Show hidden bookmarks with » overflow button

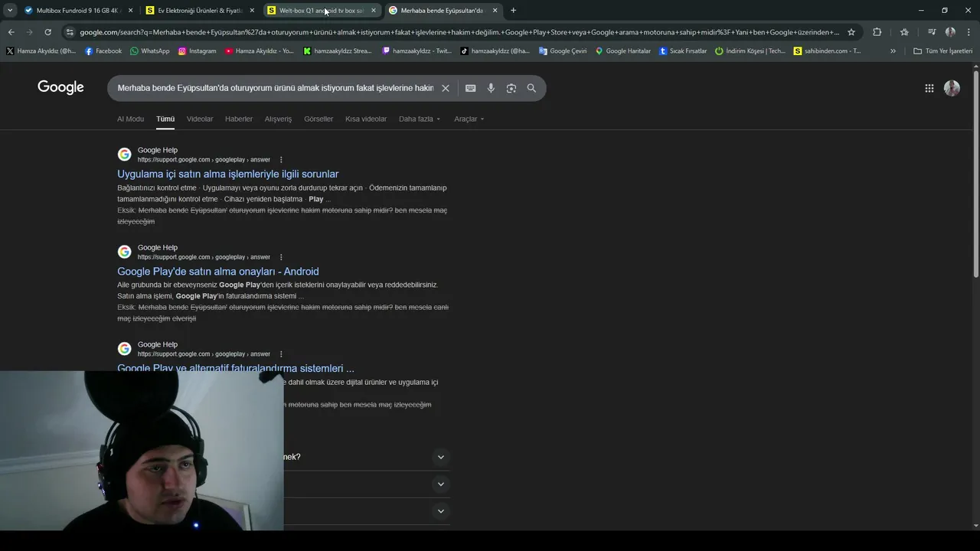pos(893,51)
